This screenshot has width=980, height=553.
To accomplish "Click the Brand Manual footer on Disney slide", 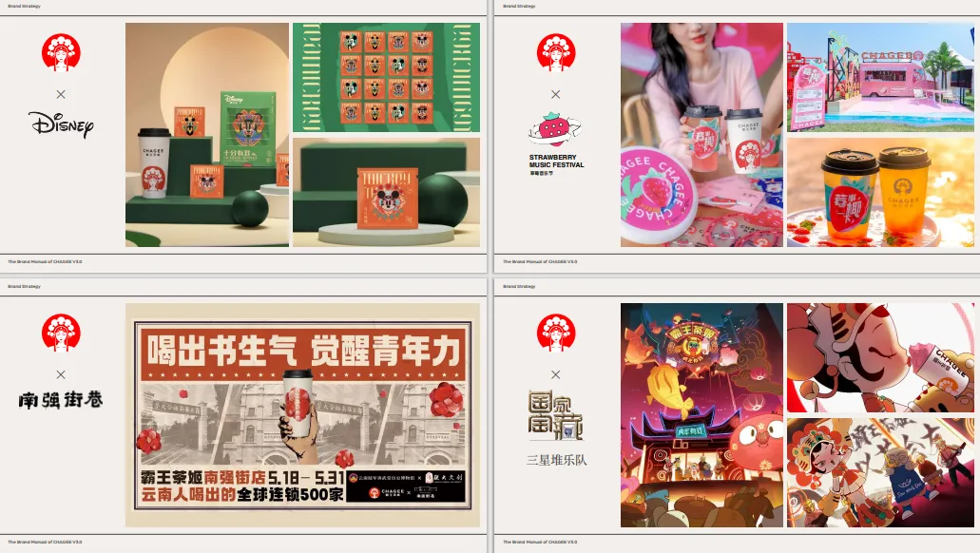I will [45, 262].
